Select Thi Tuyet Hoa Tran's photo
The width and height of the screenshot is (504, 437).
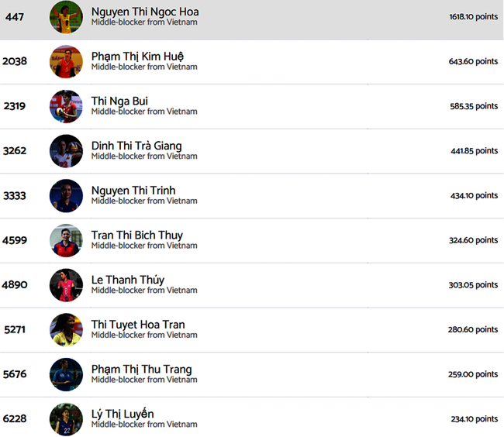tap(66, 329)
